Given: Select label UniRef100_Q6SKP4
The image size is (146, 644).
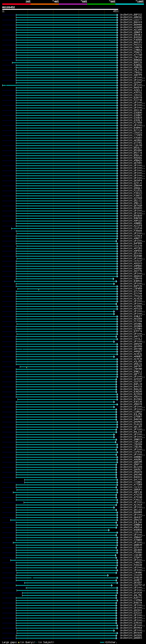Looking at the screenshot, I should coord(131,181).
